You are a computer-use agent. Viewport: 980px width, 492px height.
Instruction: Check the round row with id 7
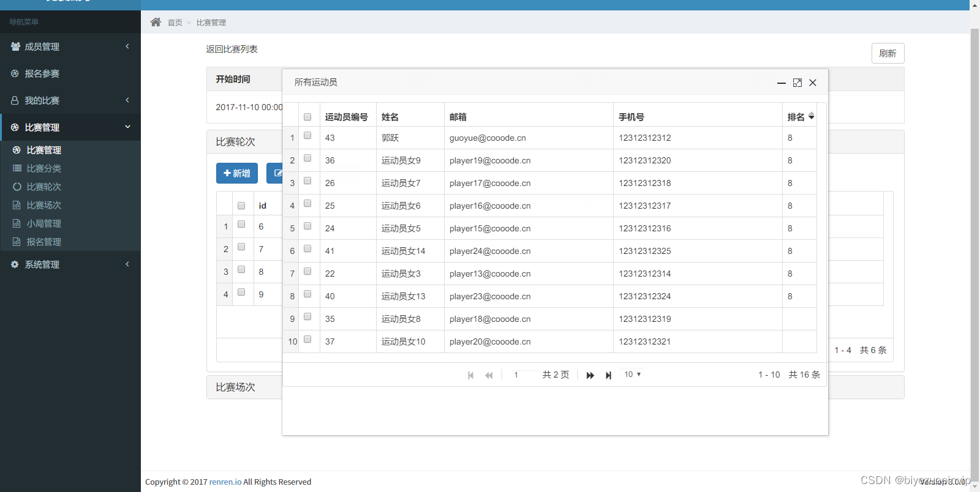tap(241, 247)
